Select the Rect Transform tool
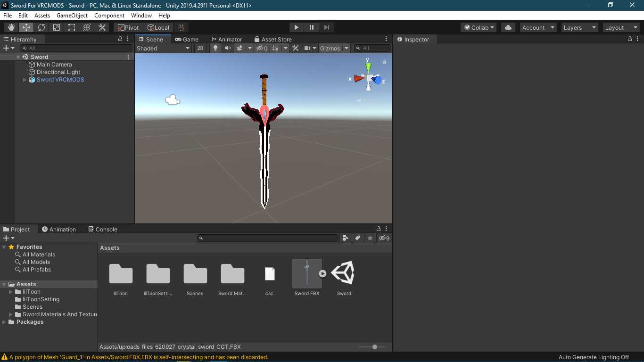 [72, 27]
